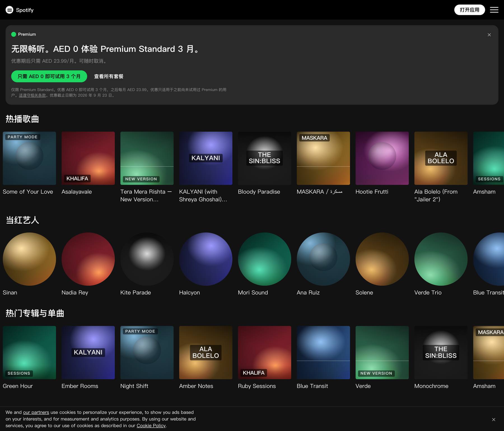The width and height of the screenshot is (504, 431).
Task: Close the cookie notice bar
Action: tap(494, 420)
